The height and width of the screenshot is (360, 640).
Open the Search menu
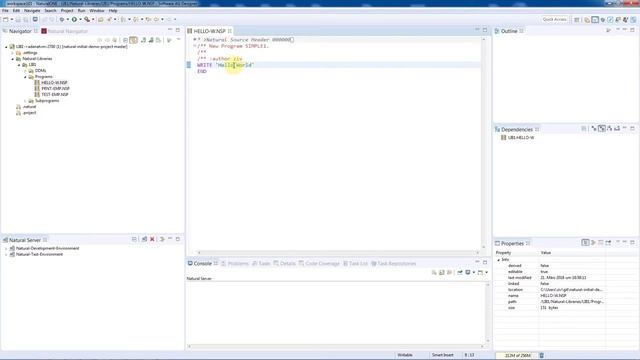[x=50, y=11]
